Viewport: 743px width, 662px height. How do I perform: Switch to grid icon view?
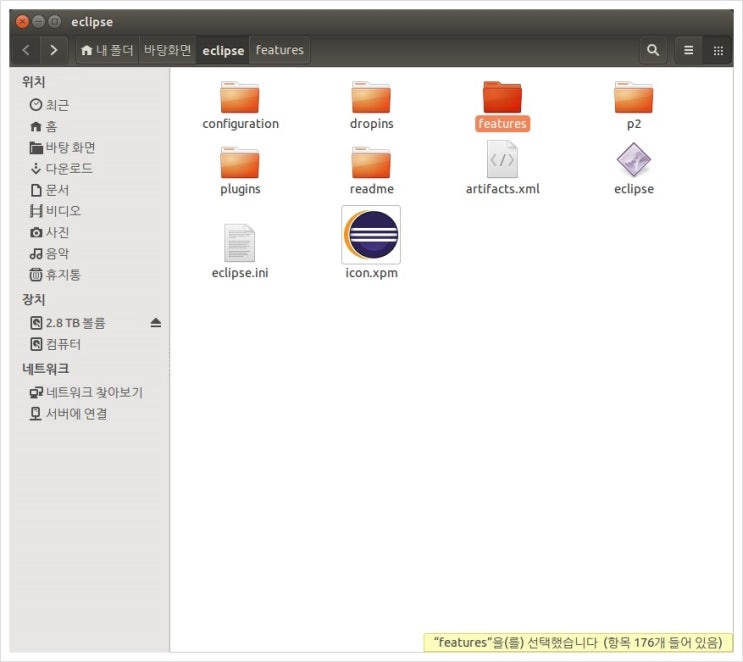(717, 50)
